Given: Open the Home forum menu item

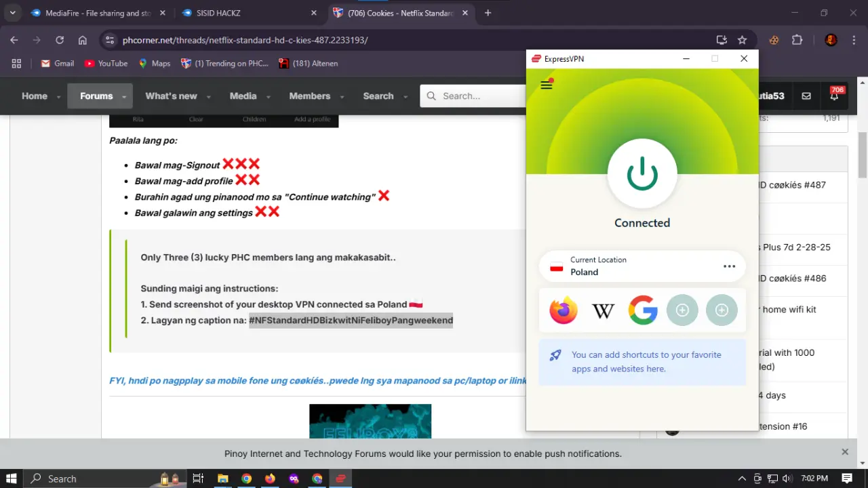Looking at the screenshot, I should 35,96.
